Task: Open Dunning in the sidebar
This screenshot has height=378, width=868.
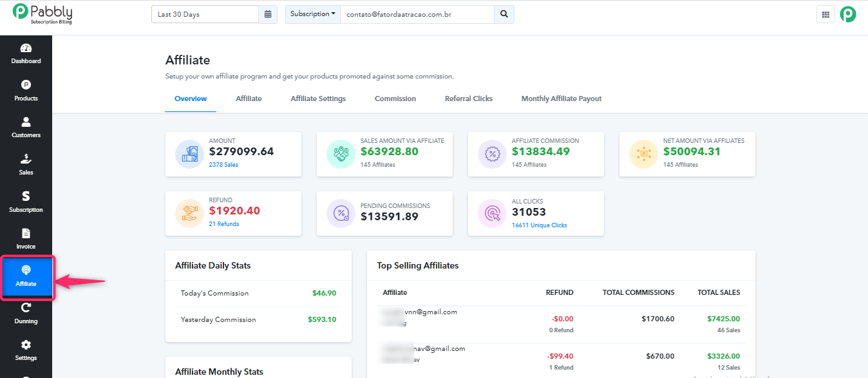Action: pos(26,314)
